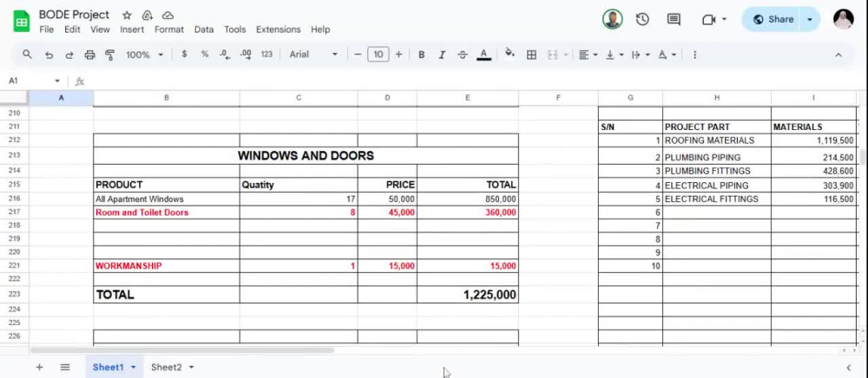The width and height of the screenshot is (868, 378).
Task: Star the BODE Project document
Action: (127, 15)
